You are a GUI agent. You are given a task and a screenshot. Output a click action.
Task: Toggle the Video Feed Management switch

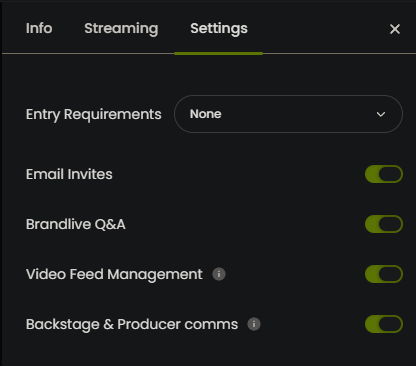coord(384,274)
